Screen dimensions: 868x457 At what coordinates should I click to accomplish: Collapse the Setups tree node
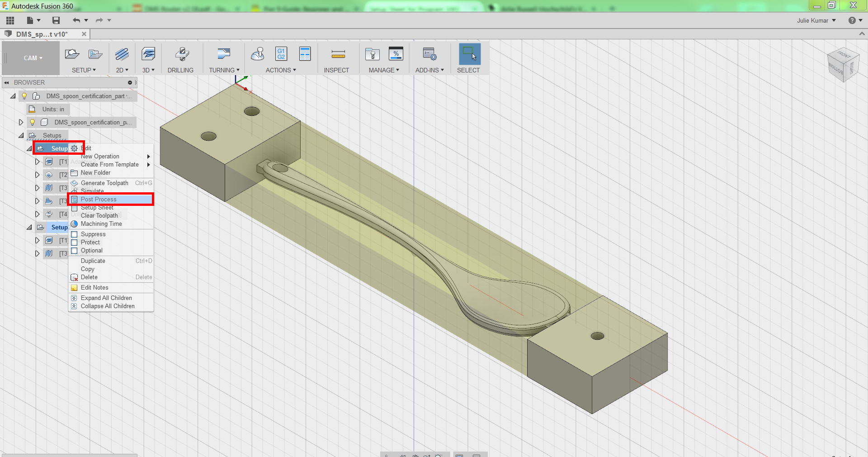21,135
